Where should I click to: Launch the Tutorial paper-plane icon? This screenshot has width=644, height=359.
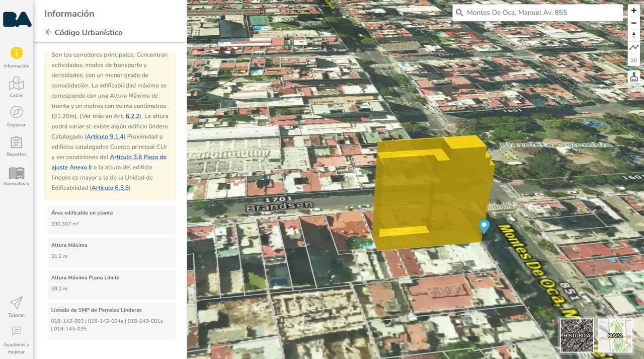point(16,307)
